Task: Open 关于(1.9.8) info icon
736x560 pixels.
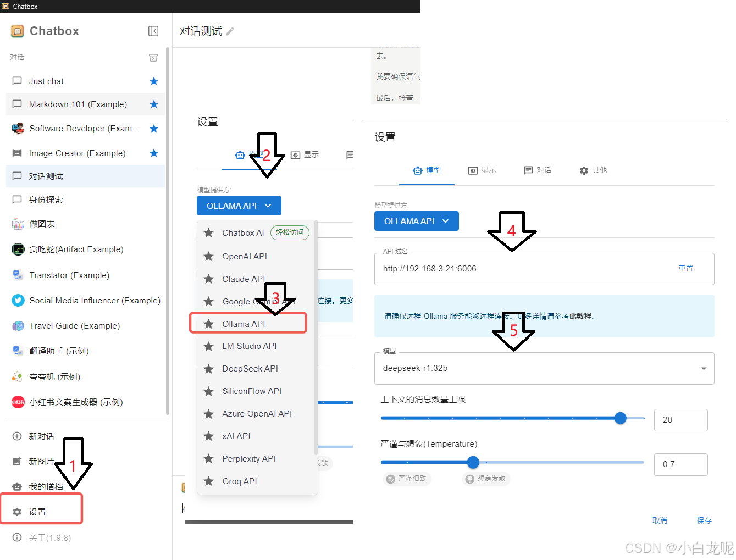Action: 17,537
